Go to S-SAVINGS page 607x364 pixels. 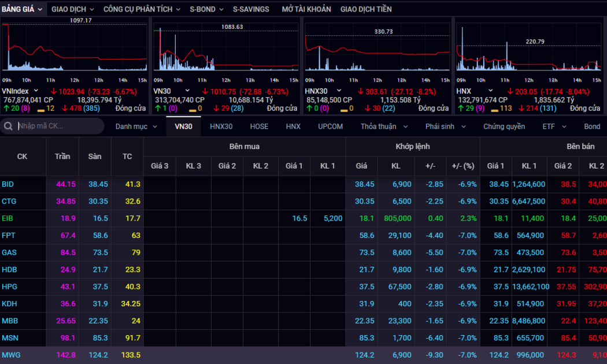(251, 9)
